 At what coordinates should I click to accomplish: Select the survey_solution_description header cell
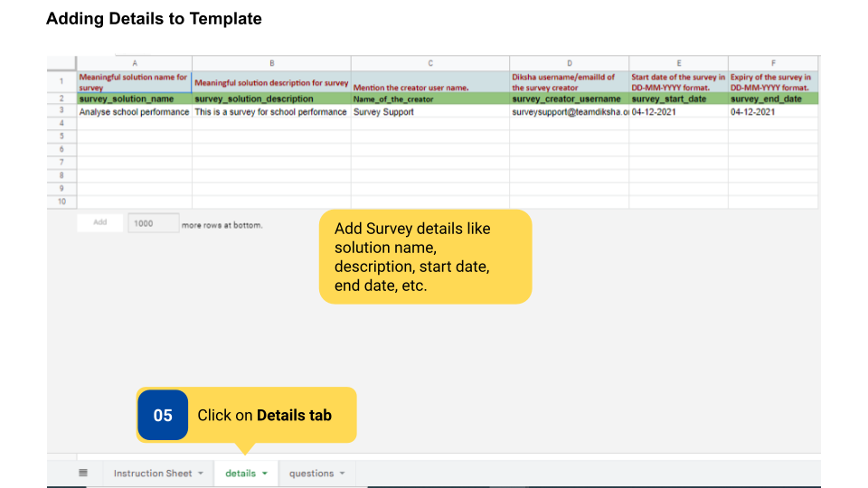(x=271, y=99)
